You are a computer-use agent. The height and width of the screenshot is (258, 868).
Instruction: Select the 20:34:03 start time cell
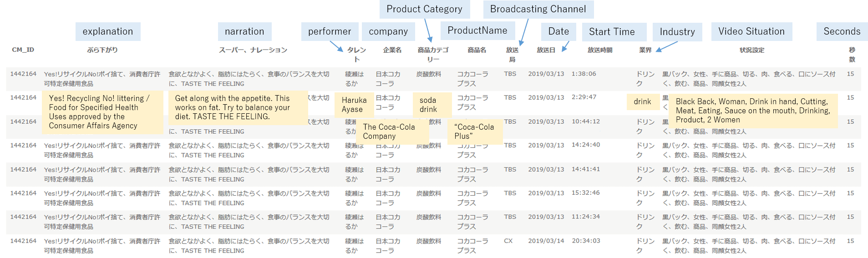click(586, 241)
